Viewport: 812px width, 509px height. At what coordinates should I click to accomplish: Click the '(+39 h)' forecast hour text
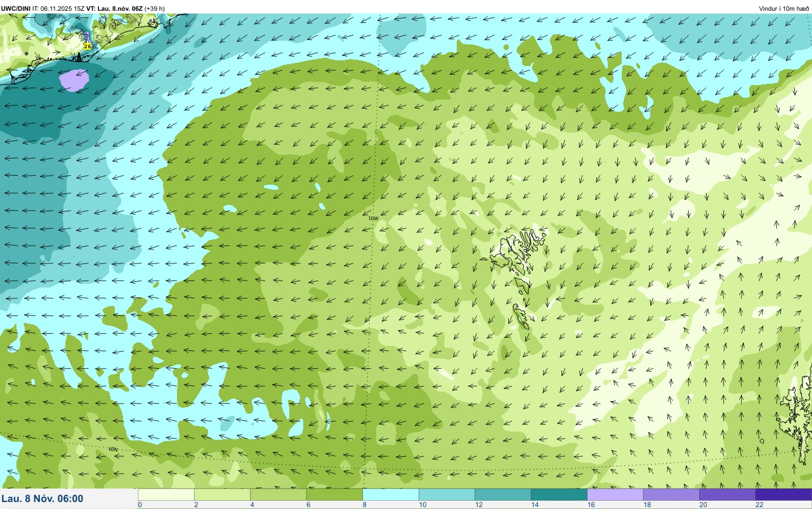155,9
